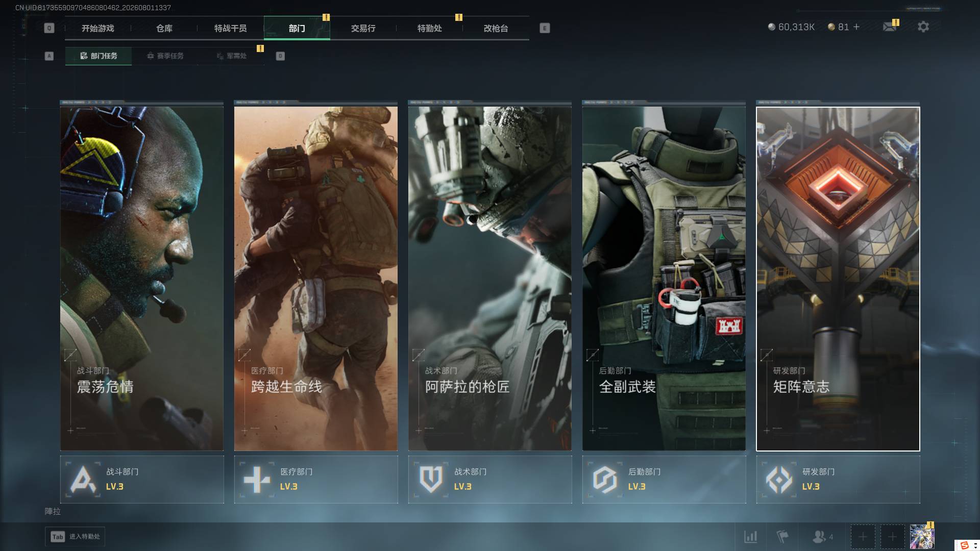Select the 部门任务 sub-tab
Screen dimensions: 980x551
[99, 56]
